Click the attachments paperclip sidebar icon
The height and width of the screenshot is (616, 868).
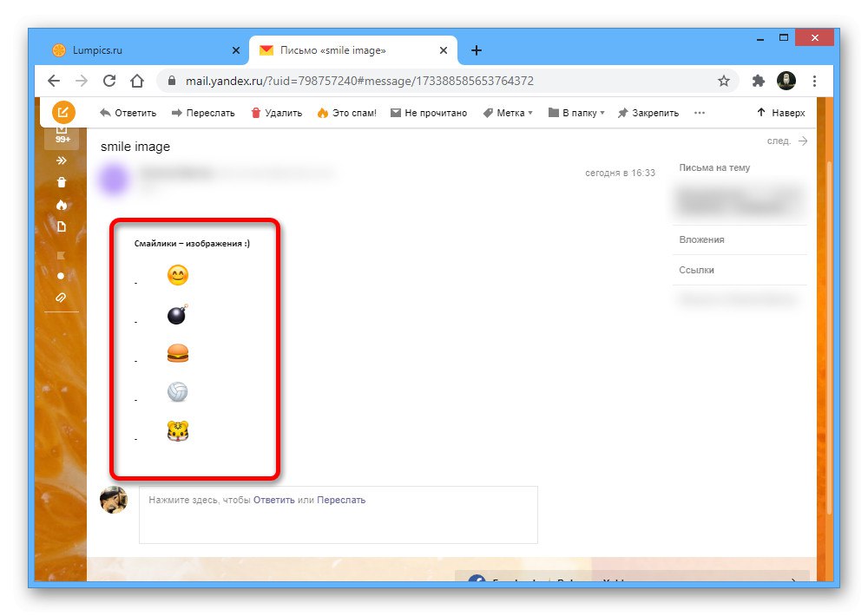click(61, 298)
